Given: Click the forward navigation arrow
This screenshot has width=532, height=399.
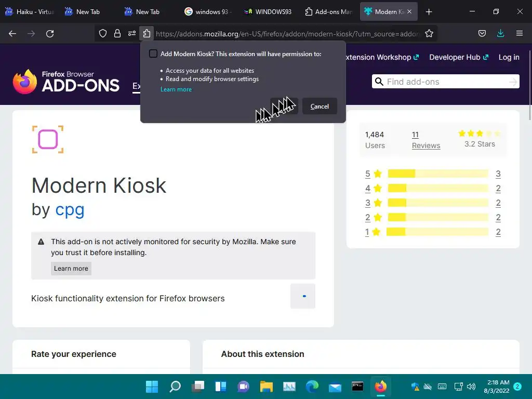Looking at the screenshot, I should (x=31, y=34).
